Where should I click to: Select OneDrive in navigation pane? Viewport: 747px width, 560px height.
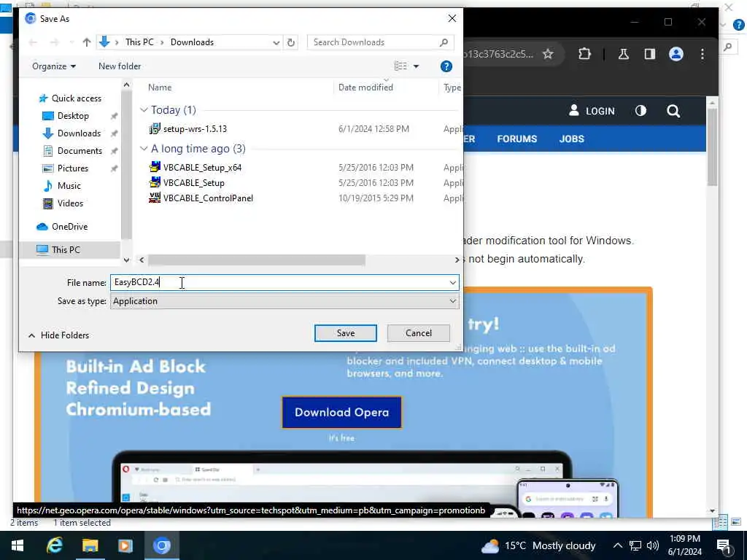69,227
